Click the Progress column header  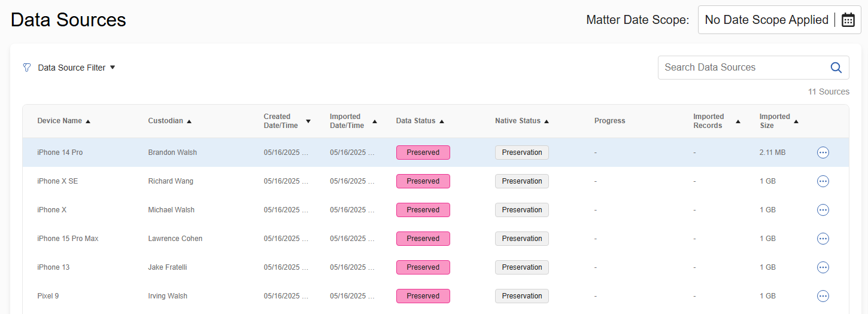609,121
